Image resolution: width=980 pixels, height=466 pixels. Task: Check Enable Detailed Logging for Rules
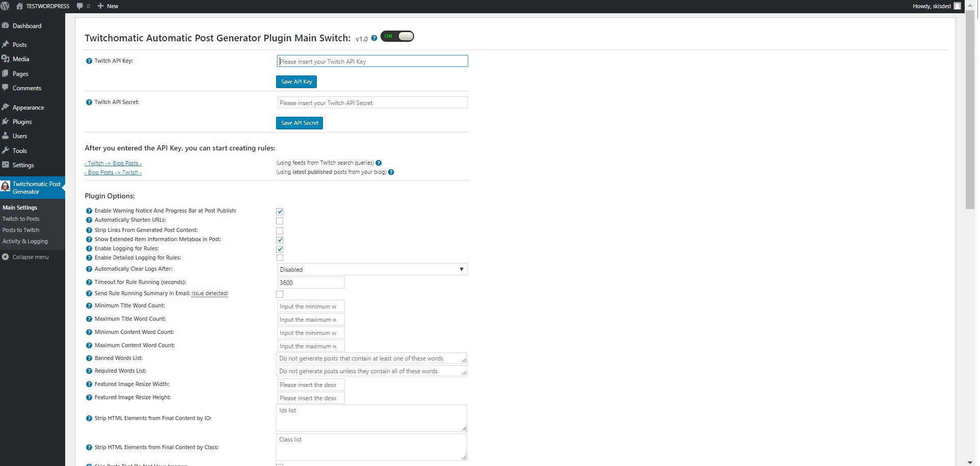coord(280,258)
